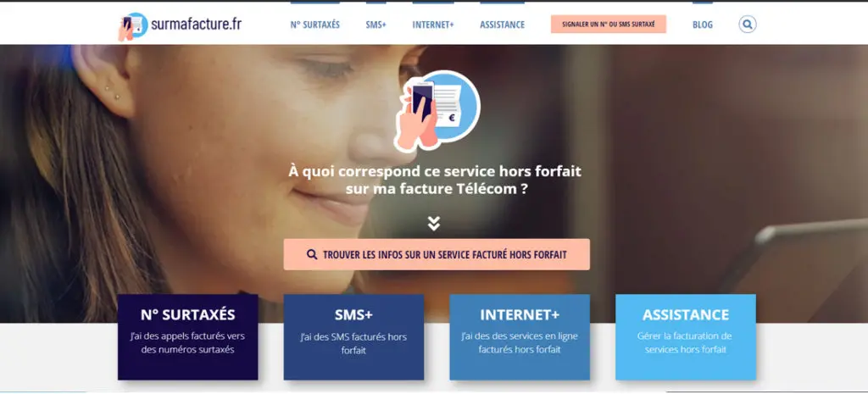The height and width of the screenshot is (394, 868).
Task: Open the SMS+ navigation menu
Action: coord(376,25)
